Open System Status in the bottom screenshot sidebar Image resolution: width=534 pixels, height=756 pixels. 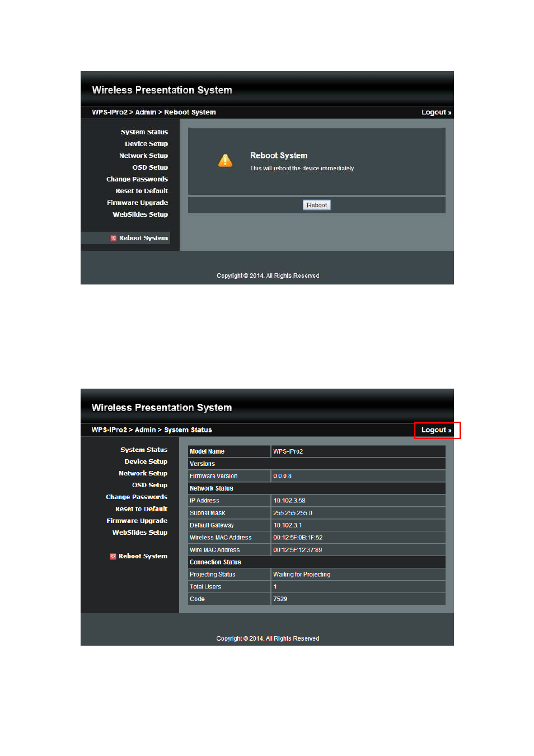(144, 450)
